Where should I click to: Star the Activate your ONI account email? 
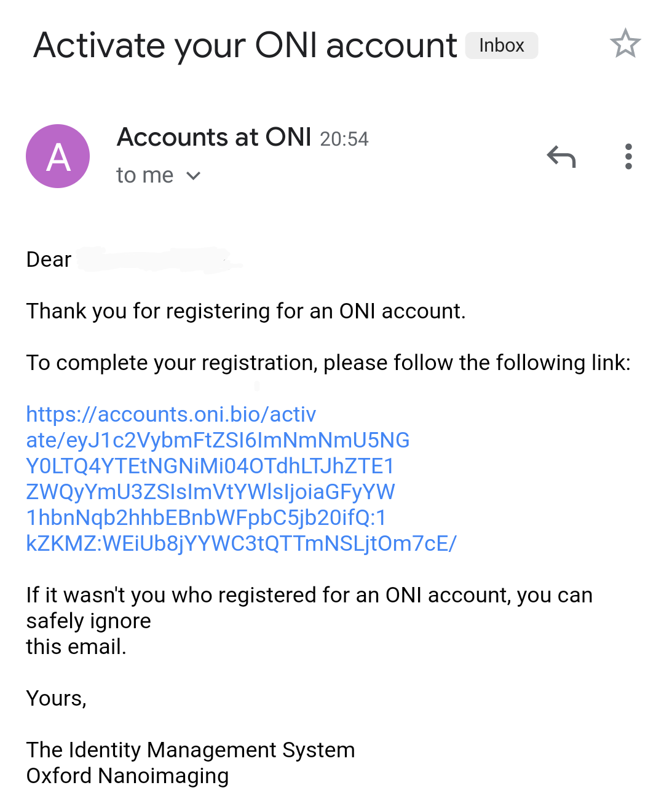625,44
